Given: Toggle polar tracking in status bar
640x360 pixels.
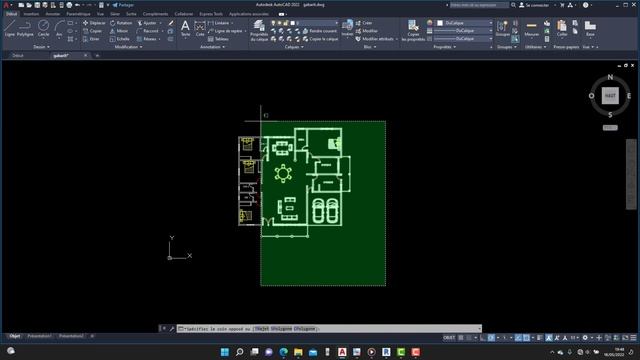Looking at the screenshot, I should tap(491, 338).
